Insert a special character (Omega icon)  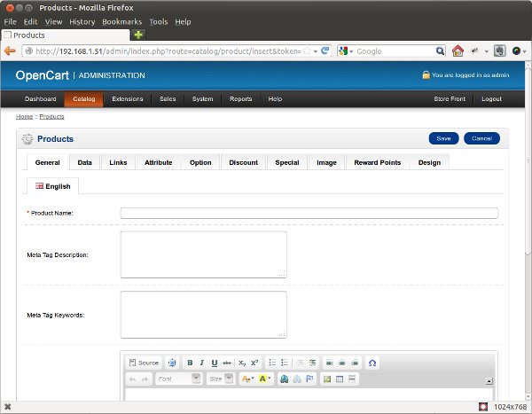click(x=372, y=363)
